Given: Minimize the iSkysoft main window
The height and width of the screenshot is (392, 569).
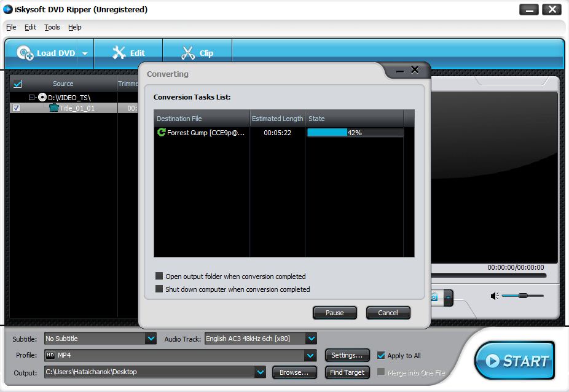Looking at the screenshot, I should pos(529,9).
